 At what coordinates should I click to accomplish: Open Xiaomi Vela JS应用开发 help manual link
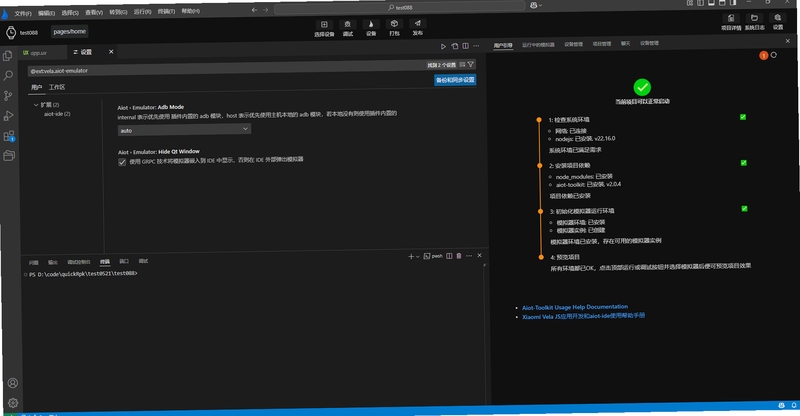tap(583, 316)
